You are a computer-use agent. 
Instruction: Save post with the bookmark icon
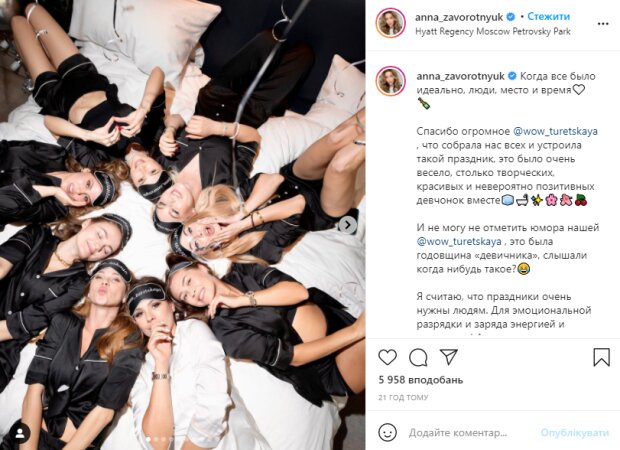601,357
